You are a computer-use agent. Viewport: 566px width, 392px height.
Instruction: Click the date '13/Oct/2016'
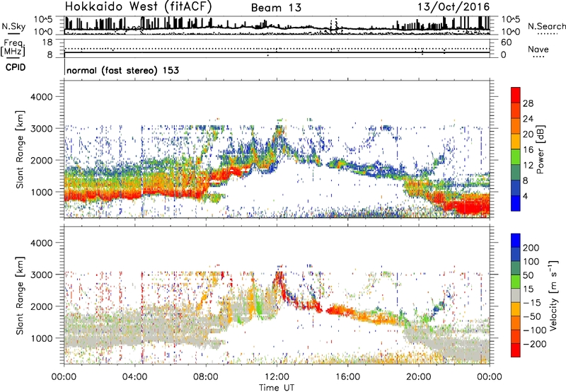454,7
